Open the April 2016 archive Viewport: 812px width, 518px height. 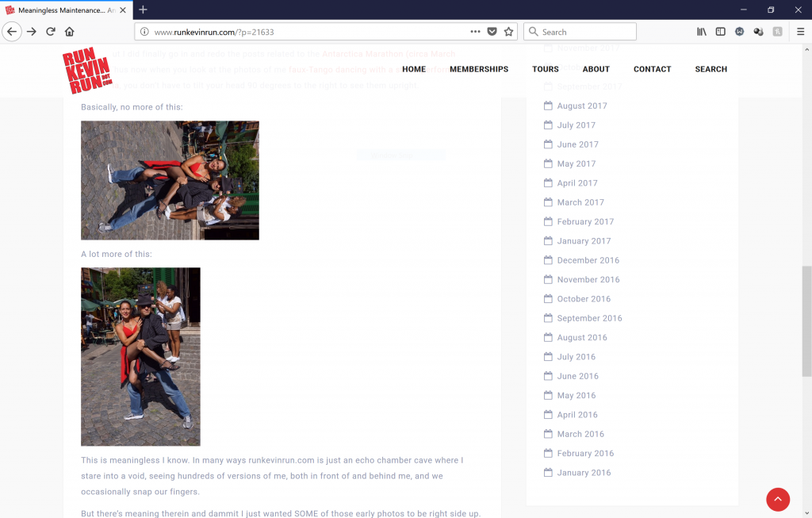577,414
